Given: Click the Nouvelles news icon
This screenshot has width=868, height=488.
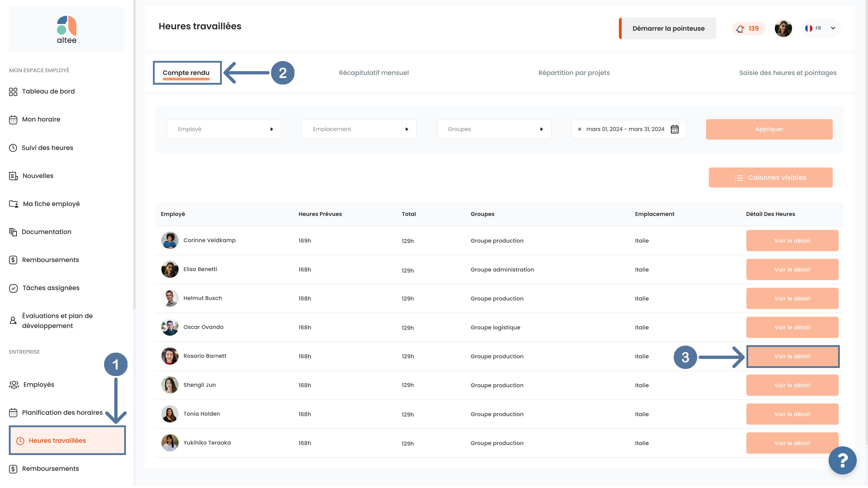Looking at the screenshot, I should [13, 176].
